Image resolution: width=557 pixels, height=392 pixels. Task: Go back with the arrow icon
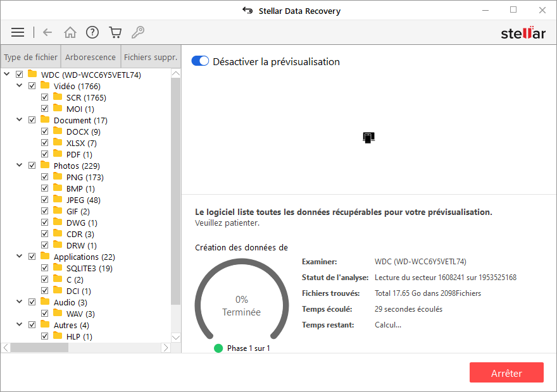tap(47, 32)
